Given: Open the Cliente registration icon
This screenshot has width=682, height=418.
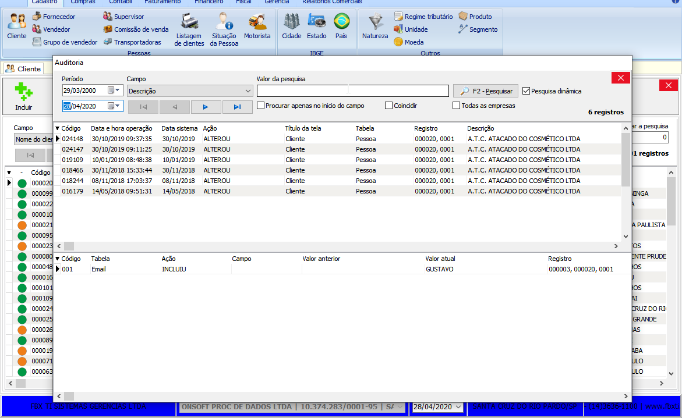Looking at the screenshot, I should tap(17, 26).
